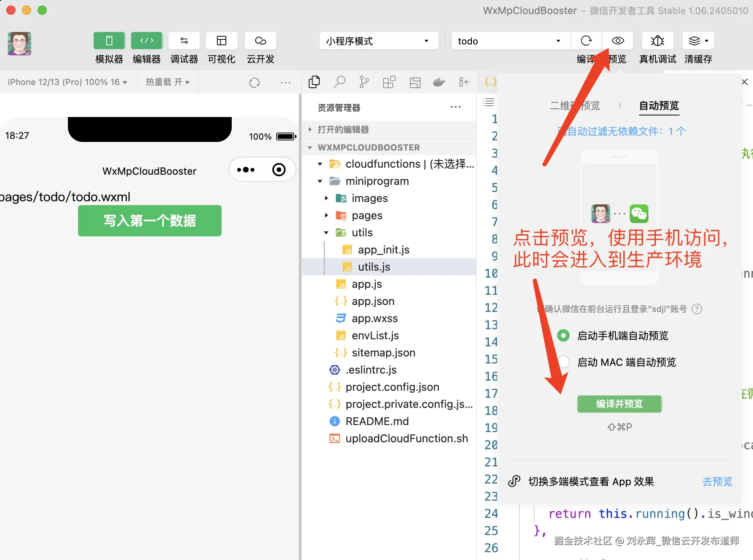Toggle the editor panel icon
Viewport: 753px width, 560px height.
146,41
